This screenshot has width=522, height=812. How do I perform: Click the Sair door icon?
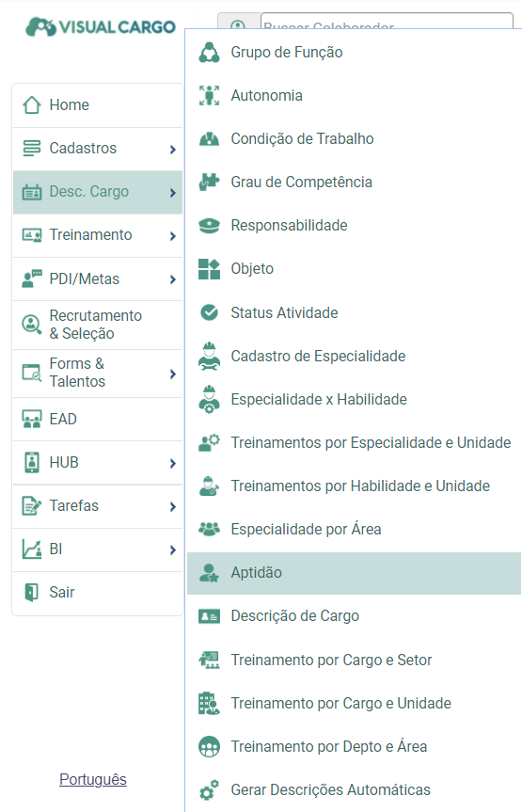[x=32, y=593]
